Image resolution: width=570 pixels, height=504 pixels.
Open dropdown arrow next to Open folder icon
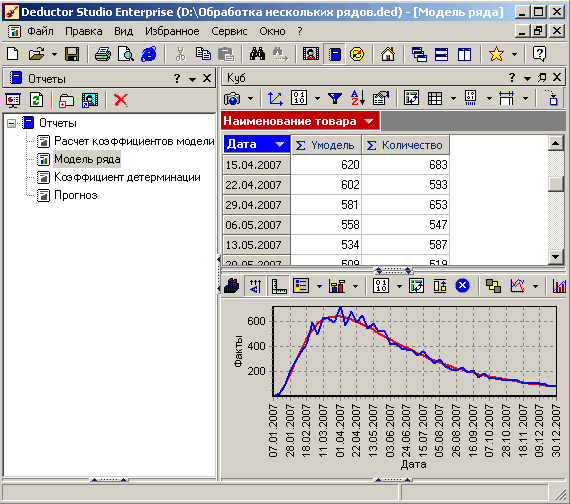pyautogui.click(x=54, y=55)
